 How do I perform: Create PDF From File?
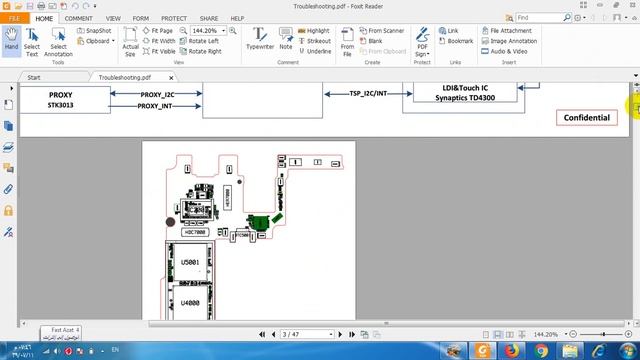click(347, 42)
